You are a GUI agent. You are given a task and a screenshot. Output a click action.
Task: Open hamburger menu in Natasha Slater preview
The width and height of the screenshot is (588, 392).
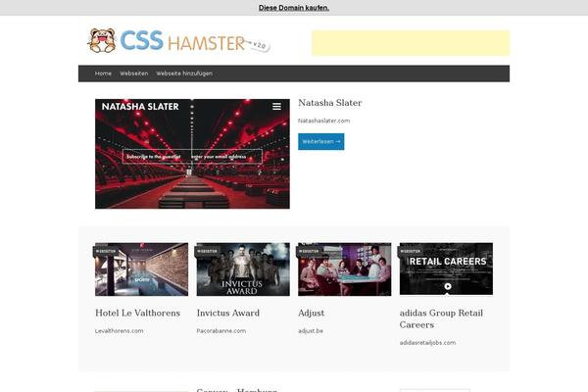[x=276, y=107]
